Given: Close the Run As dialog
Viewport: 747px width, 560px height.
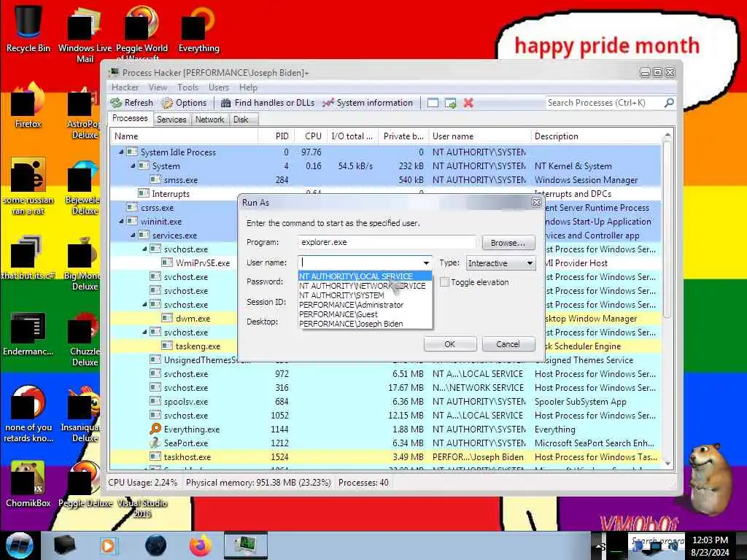Looking at the screenshot, I should (536, 203).
